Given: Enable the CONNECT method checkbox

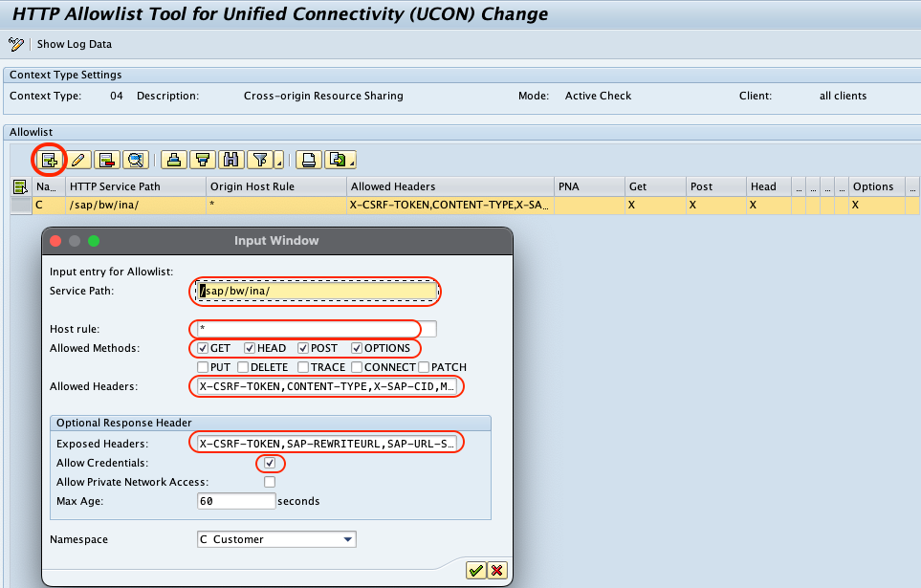Looking at the screenshot, I should point(357,367).
